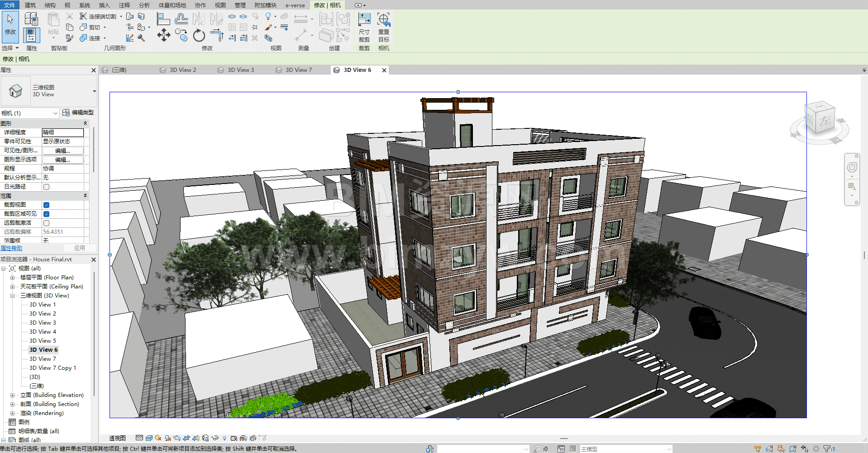This screenshot has width=868, height=453.
Task: Click the Align tool icon
Action: coord(163,19)
